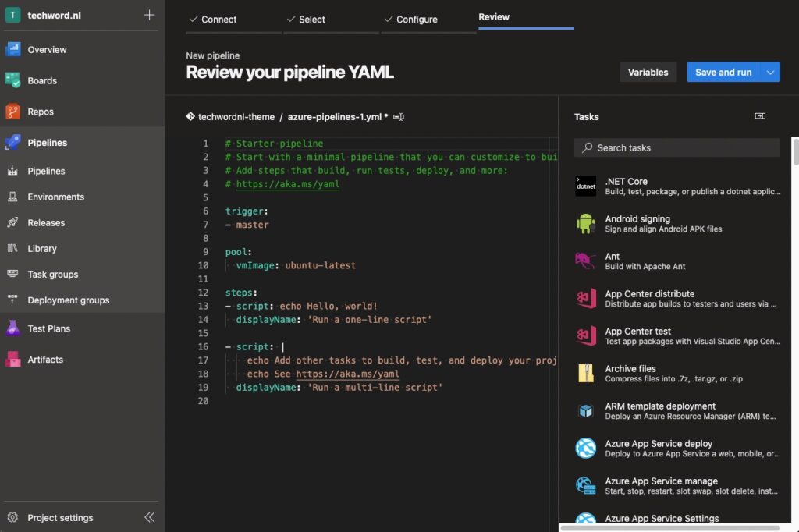Click the App Center distribute icon

click(585, 299)
